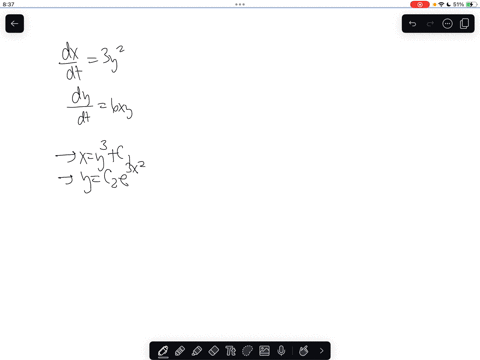Tap the handwritten dx/dt = 3y² equation
The height and width of the screenshot is (360, 480).
coord(92,61)
